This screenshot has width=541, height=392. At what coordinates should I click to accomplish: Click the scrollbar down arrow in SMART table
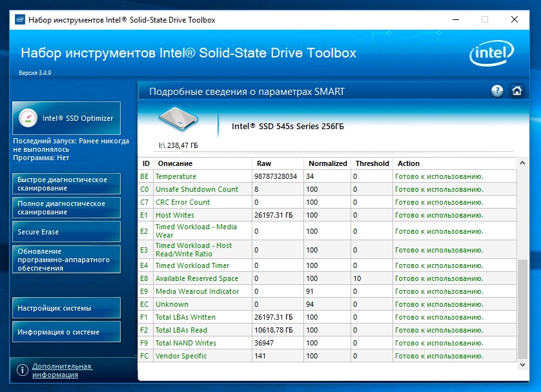522,365
